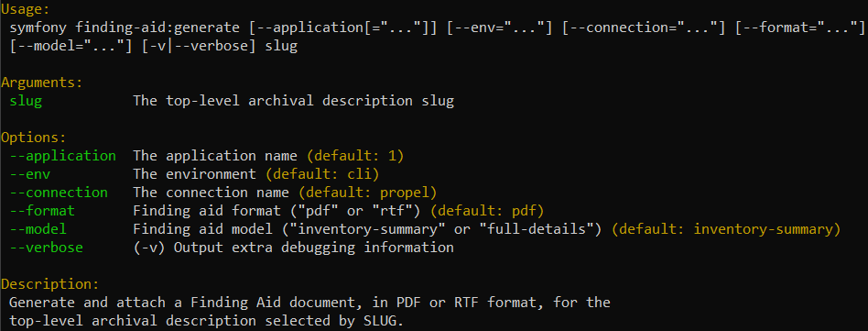Click the '(default: cli)' text
The width and height of the screenshot is (868, 331).
tap(321, 174)
